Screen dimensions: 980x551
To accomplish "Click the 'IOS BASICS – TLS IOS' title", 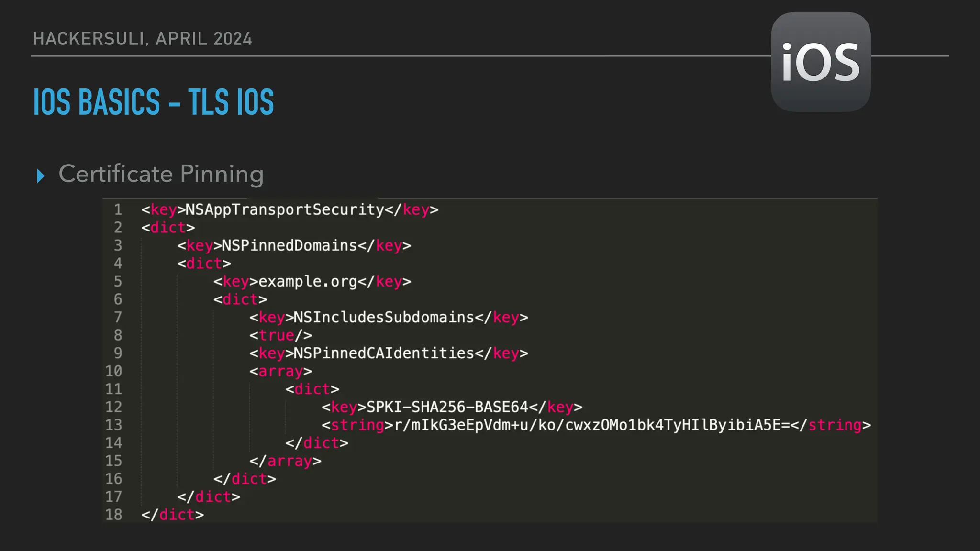I will pyautogui.click(x=154, y=102).
